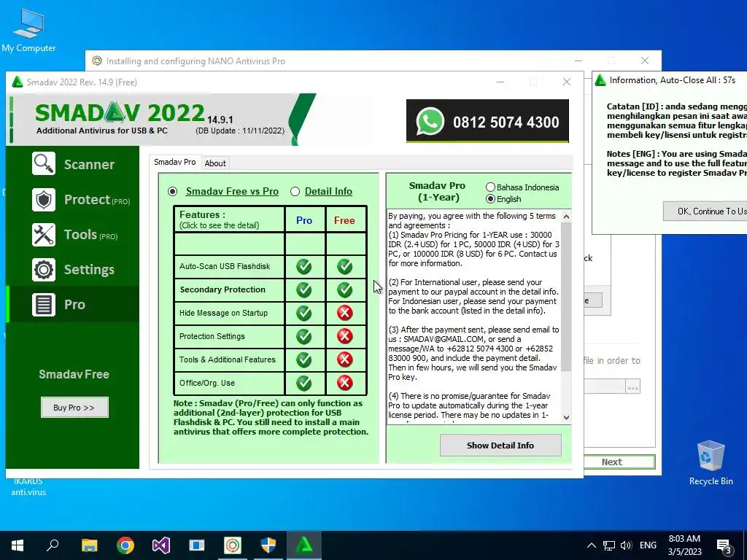Click Next button in NANO installer

619,462
